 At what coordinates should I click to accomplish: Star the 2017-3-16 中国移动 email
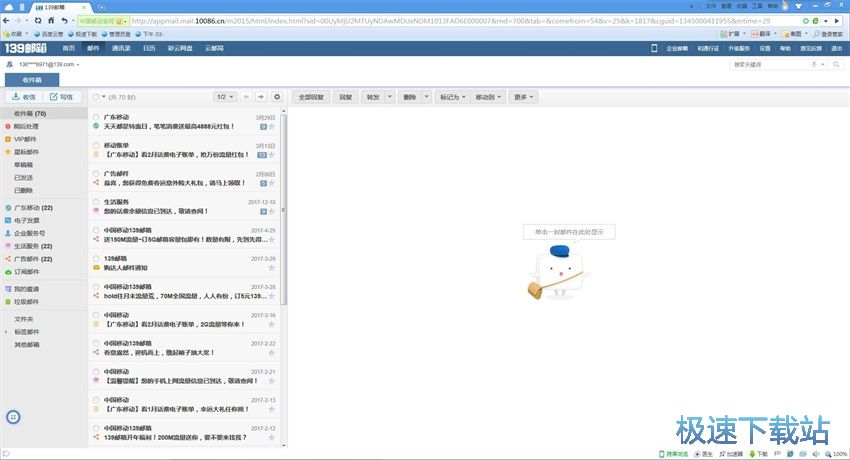click(x=272, y=324)
